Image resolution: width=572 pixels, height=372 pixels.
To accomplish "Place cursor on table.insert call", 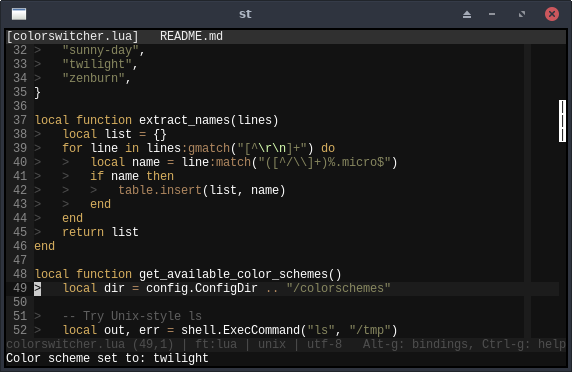I will [x=160, y=190].
